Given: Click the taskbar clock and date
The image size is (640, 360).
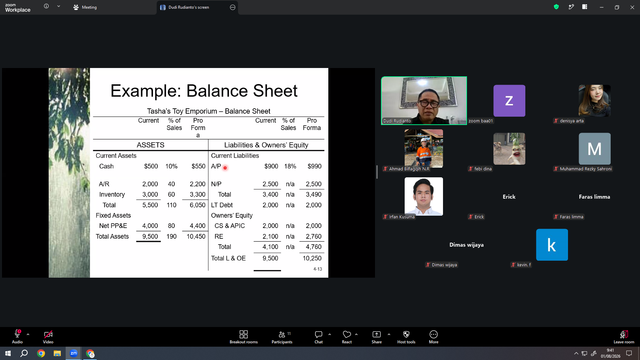Looking at the screenshot, I should click(x=610, y=353).
